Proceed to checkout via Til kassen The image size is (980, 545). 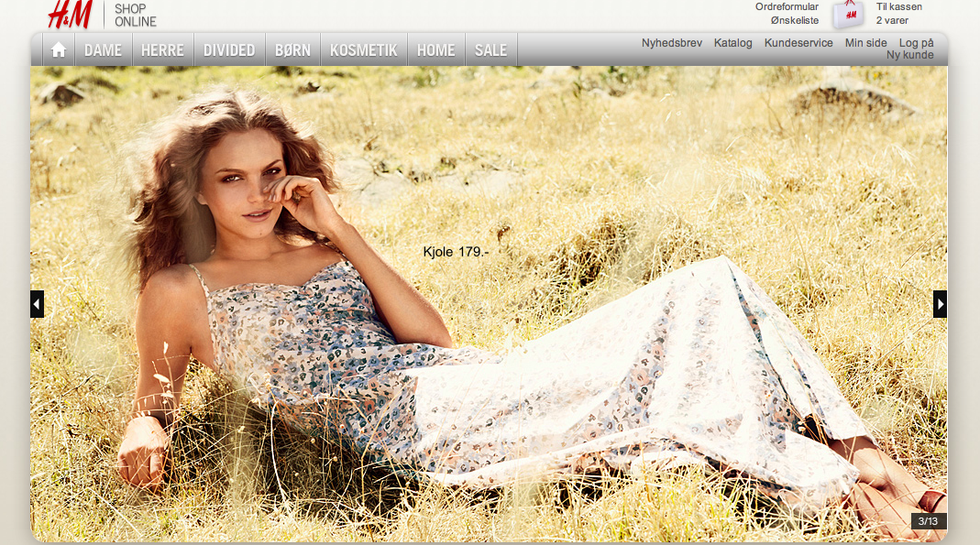(898, 6)
